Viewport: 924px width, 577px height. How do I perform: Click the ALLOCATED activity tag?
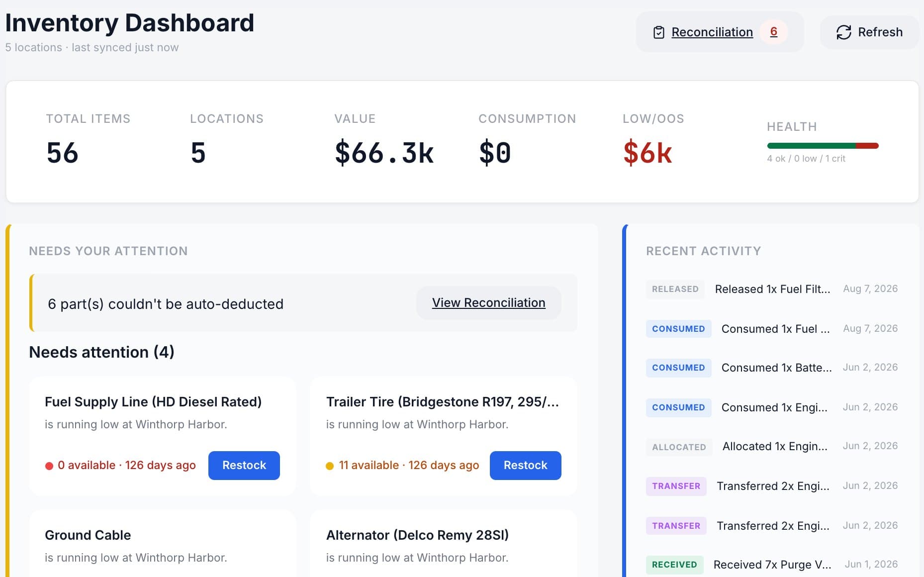pos(679,447)
